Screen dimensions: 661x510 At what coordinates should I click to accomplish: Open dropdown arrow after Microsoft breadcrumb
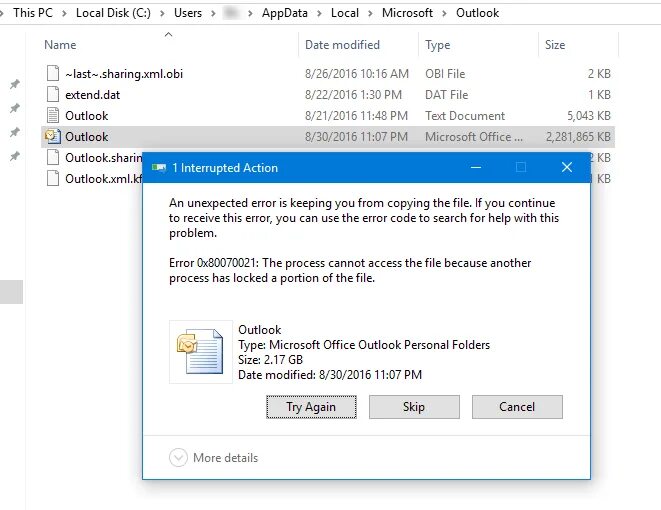click(x=444, y=13)
